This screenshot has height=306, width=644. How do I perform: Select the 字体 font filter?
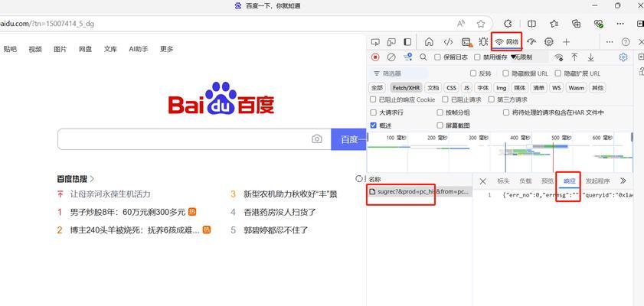pyautogui.click(x=483, y=88)
